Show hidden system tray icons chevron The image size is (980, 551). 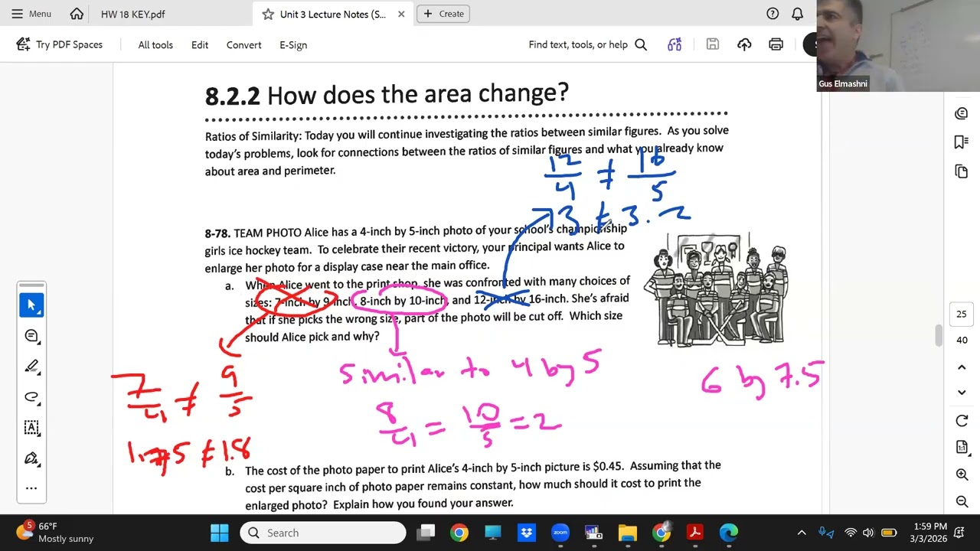pyautogui.click(x=802, y=533)
